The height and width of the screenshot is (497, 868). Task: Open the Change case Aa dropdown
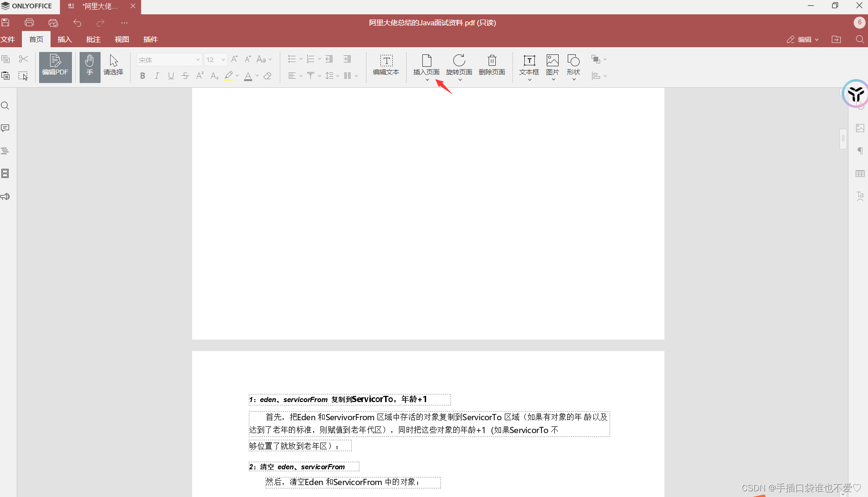pyautogui.click(x=264, y=59)
